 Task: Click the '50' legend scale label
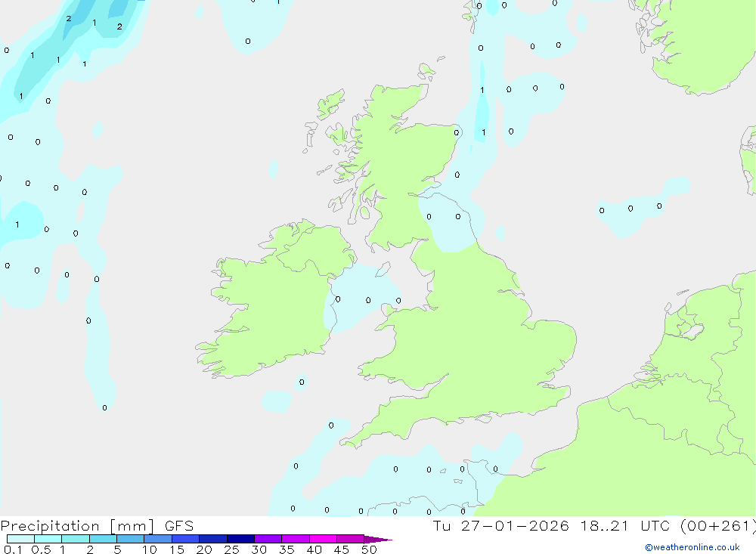click(370, 549)
